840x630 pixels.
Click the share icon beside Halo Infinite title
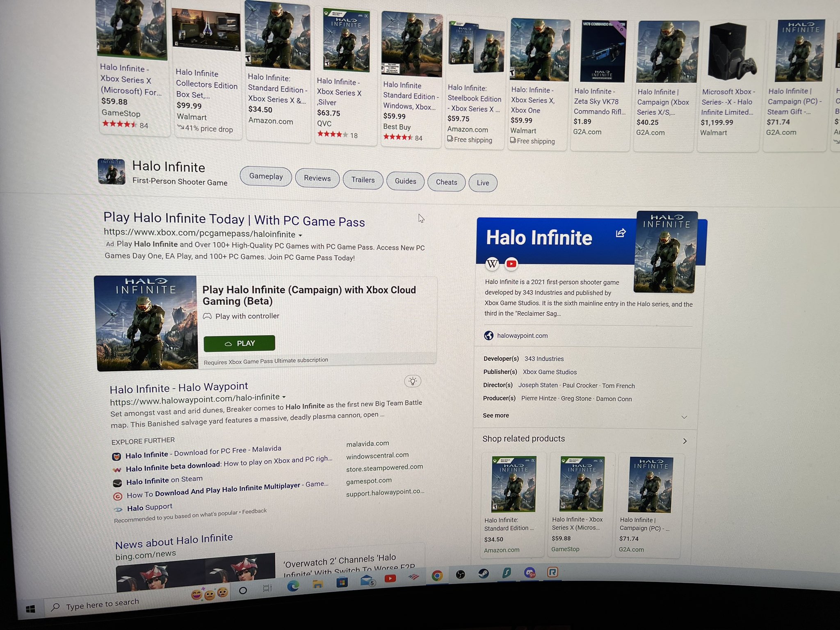(x=621, y=233)
